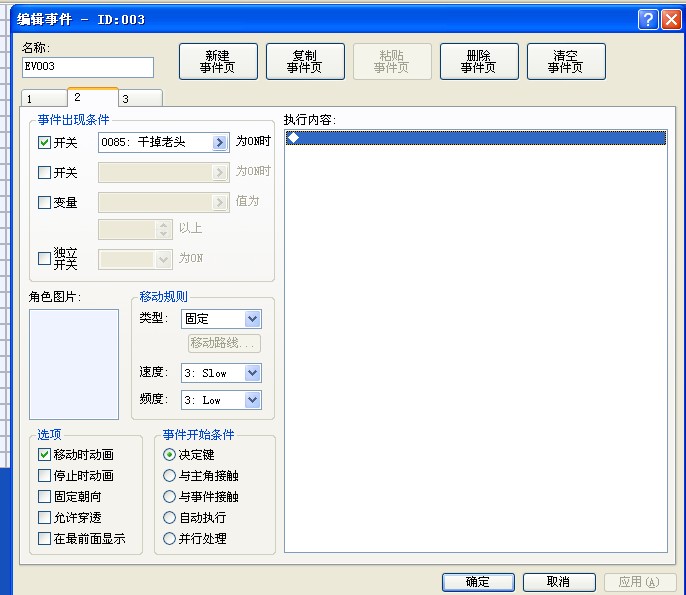The image size is (686, 595).
Task: Confirm with the 确定 button
Action: tap(478, 582)
